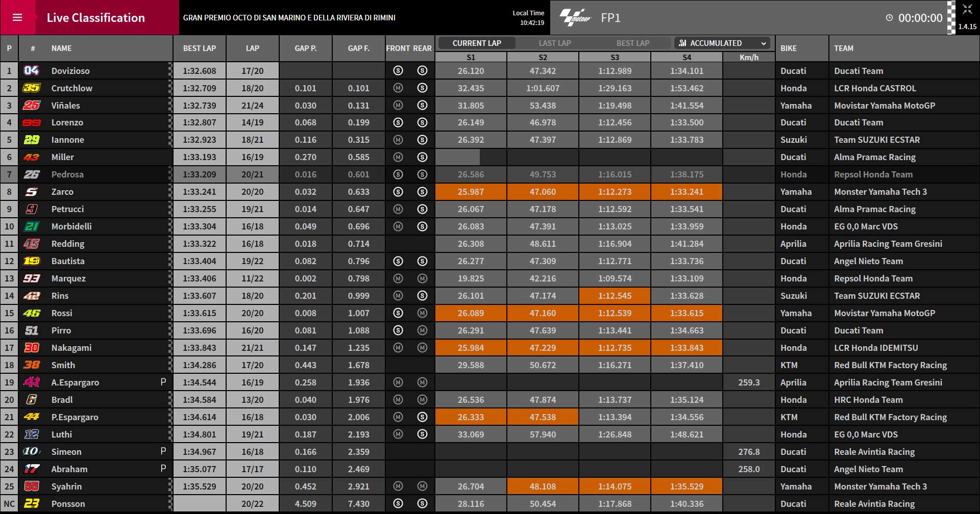
Task: Click Pedrosa's number 26 badge
Action: click(x=31, y=174)
